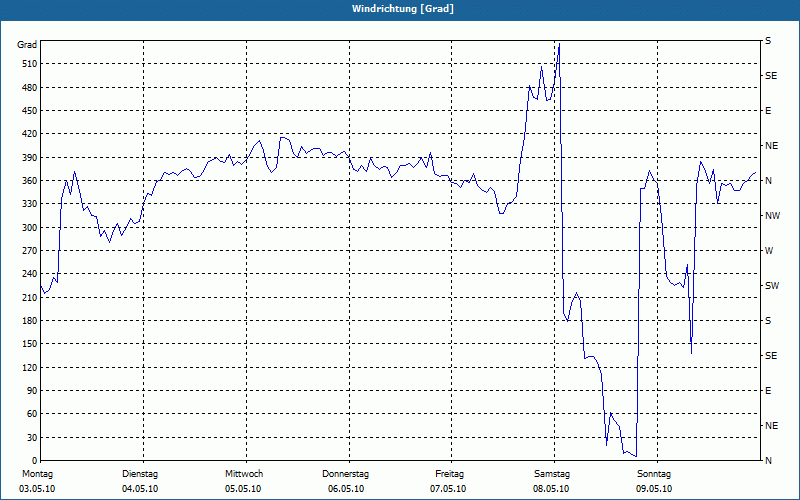Click the Mittwoch day label
Image resolution: width=800 pixels, height=500 pixels.
click(x=244, y=474)
